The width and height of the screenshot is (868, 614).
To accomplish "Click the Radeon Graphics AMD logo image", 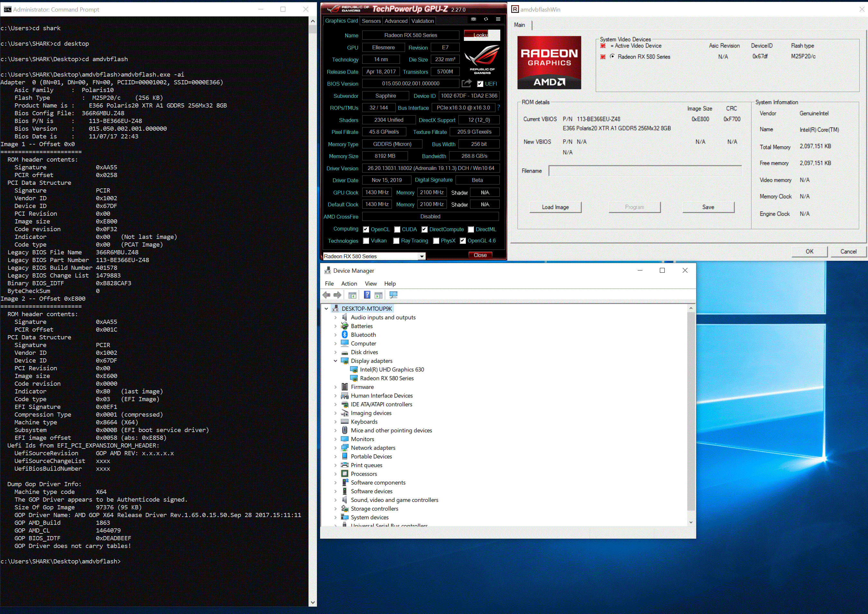I will (x=549, y=62).
